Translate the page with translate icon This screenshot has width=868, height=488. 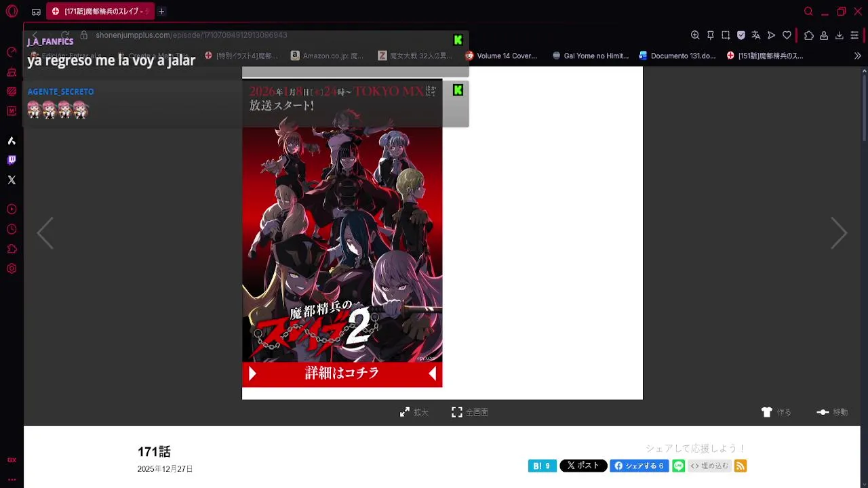[756, 35]
